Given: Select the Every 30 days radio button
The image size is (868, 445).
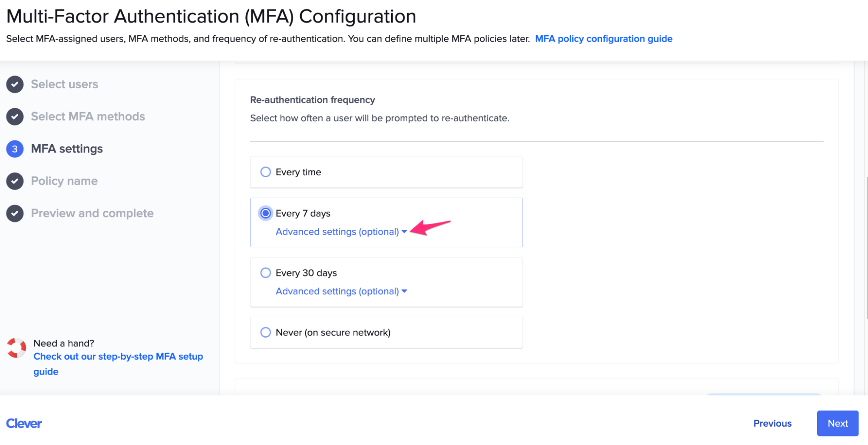Looking at the screenshot, I should coord(265,272).
